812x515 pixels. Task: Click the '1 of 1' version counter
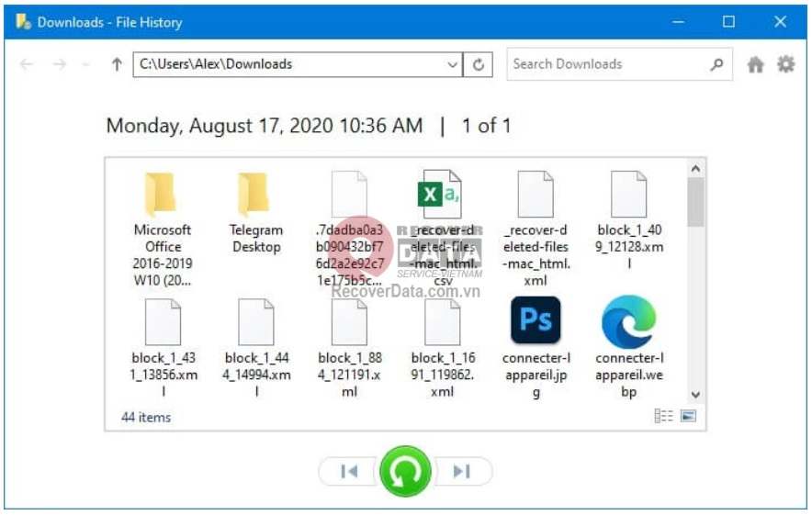point(486,126)
